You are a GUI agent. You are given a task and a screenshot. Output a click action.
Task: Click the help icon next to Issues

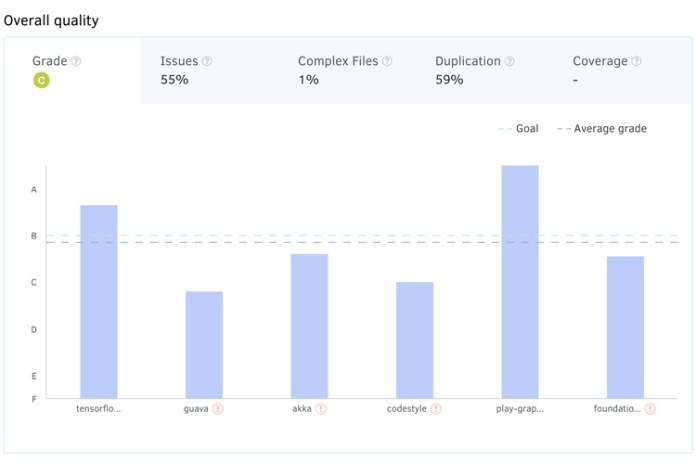[207, 61]
